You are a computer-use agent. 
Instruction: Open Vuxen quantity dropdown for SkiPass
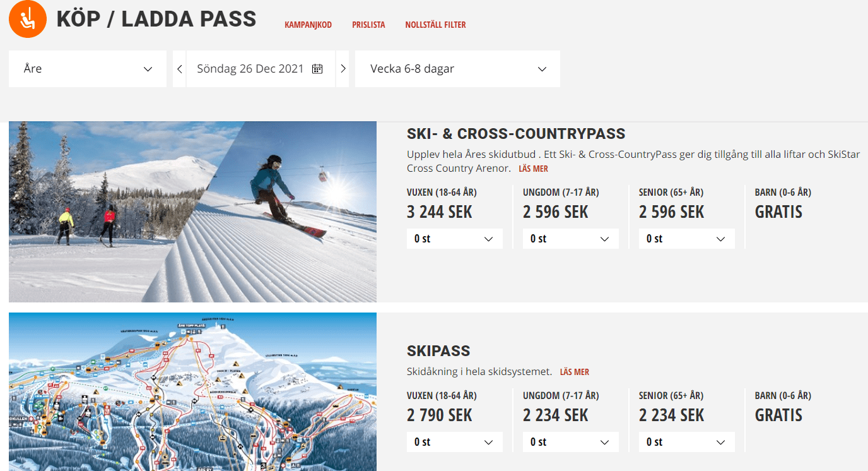(454, 442)
